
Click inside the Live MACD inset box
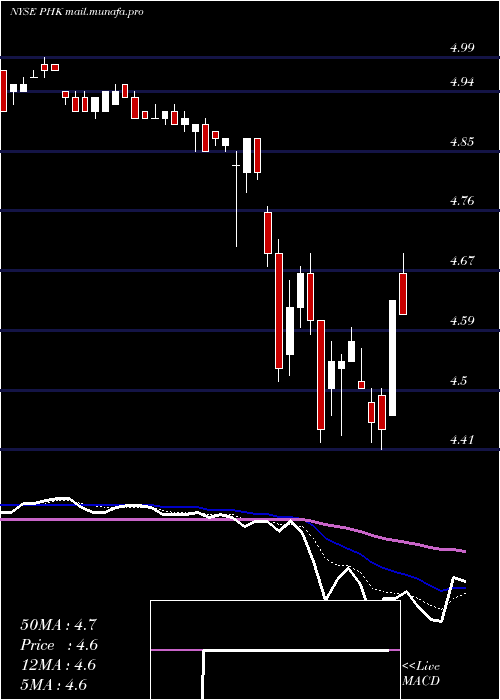coord(275,650)
